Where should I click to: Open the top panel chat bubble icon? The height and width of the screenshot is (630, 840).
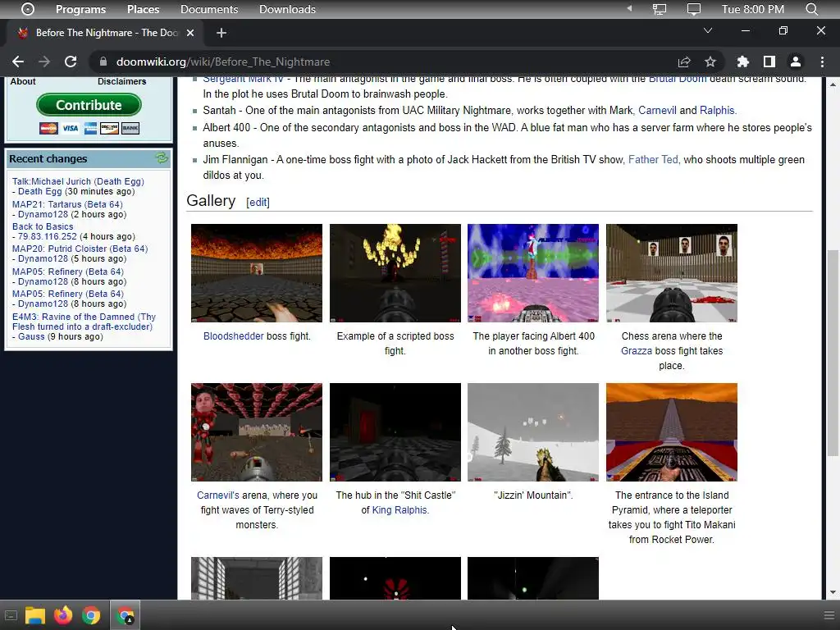[694, 9]
